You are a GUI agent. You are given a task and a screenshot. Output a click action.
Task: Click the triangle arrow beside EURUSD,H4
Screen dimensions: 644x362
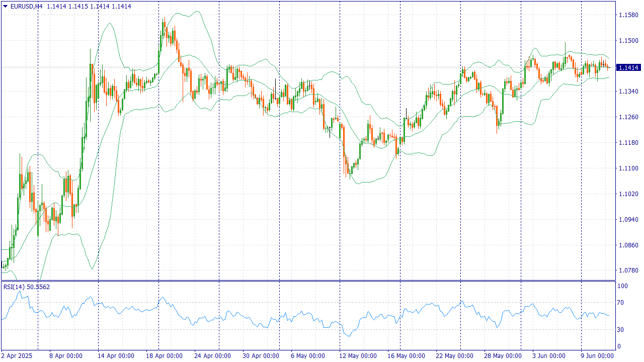coord(5,6)
